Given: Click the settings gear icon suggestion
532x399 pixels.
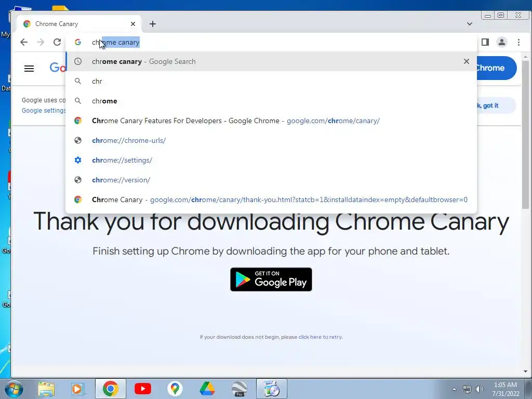Looking at the screenshot, I should coord(78,160).
